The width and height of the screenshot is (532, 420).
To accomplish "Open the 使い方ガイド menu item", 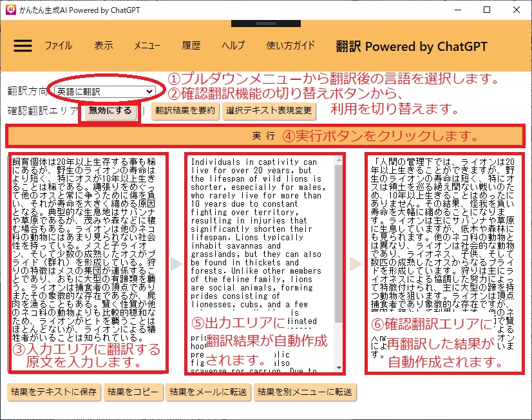I will click(x=290, y=46).
